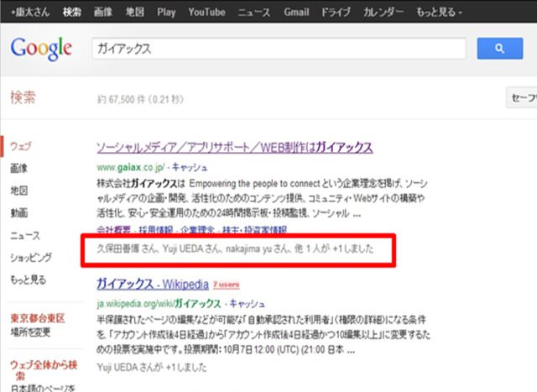Open YouTube from the top bar

pyautogui.click(x=206, y=12)
